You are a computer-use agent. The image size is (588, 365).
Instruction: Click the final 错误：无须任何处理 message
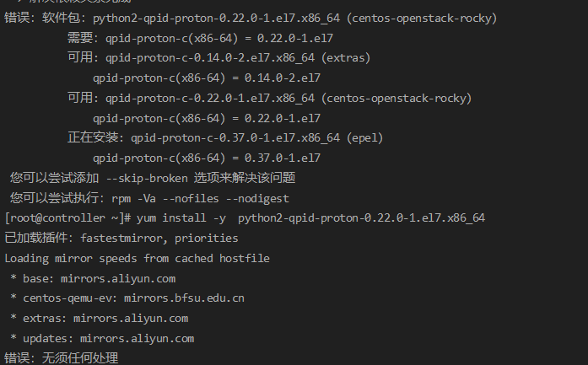pos(61,358)
